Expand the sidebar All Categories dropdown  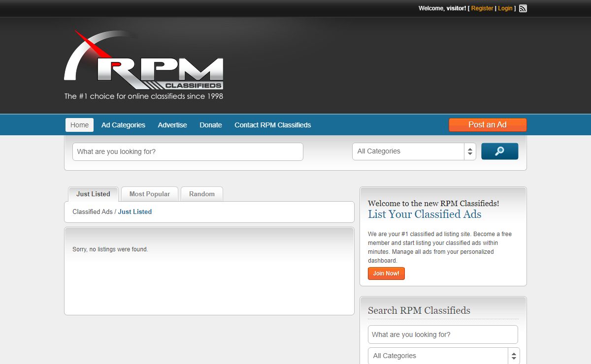(x=443, y=356)
